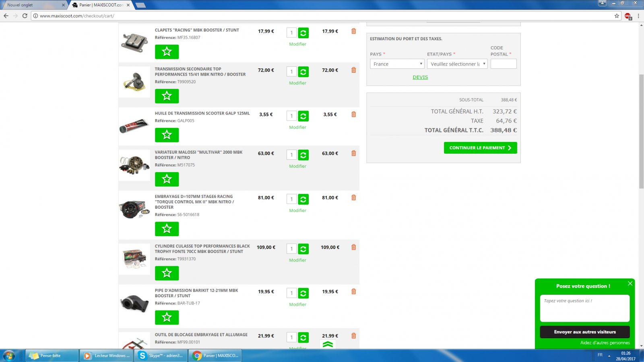Screen dimensions: 644x362
Task: Click quantity field for Variateur Malossi
Action: 292,155
